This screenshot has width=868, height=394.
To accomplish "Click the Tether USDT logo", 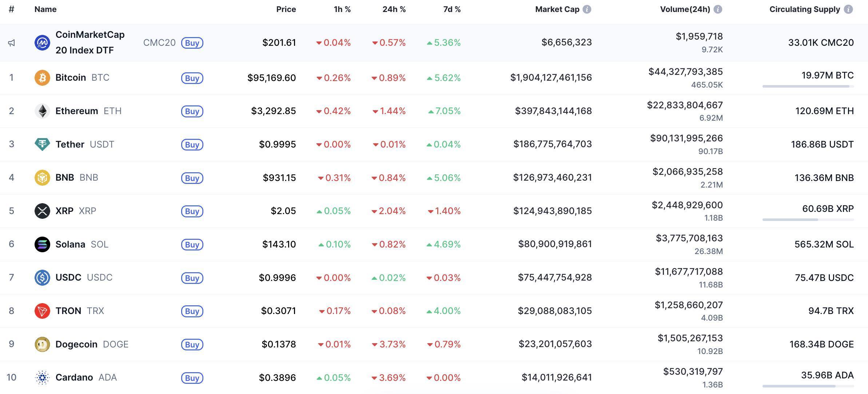I will pos(42,144).
